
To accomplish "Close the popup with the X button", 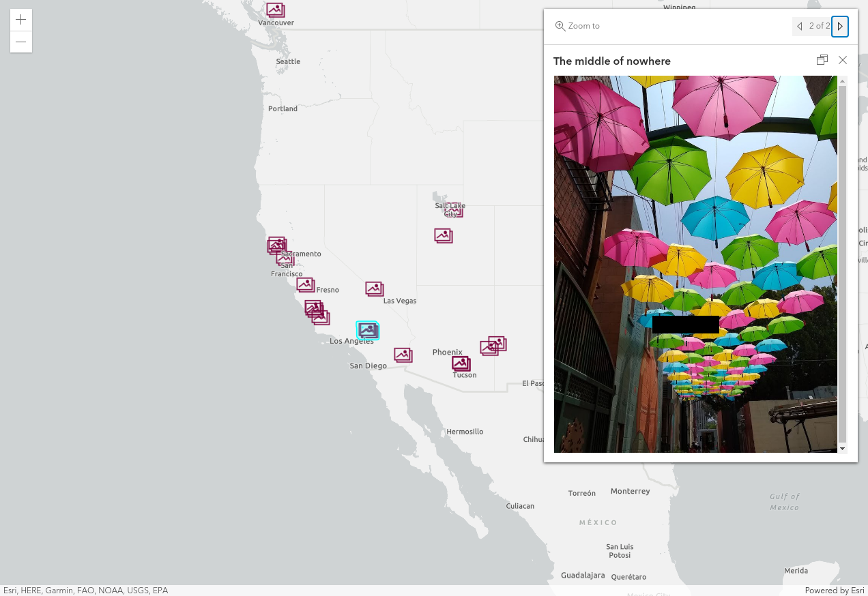I will [x=843, y=60].
